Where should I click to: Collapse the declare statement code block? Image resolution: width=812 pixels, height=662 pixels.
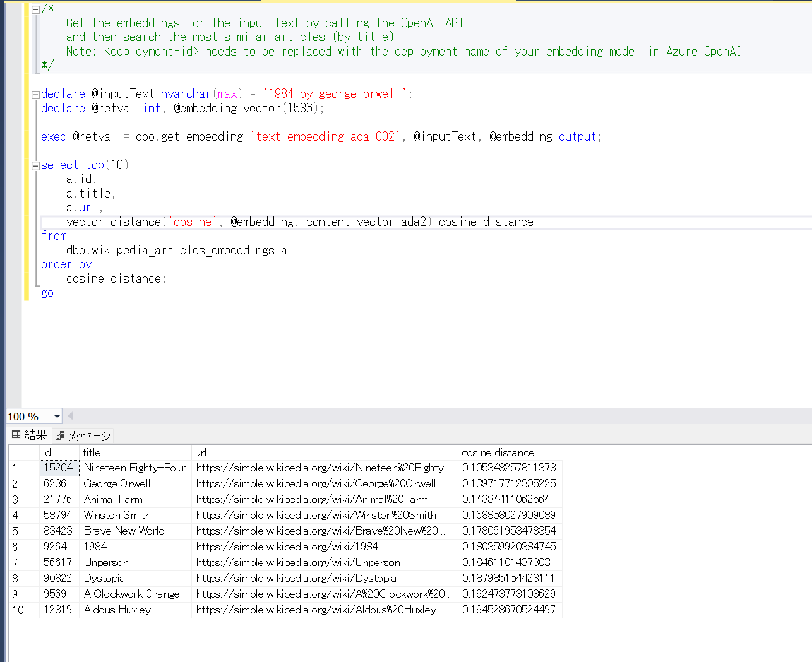pyautogui.click(x=36, y=93)
